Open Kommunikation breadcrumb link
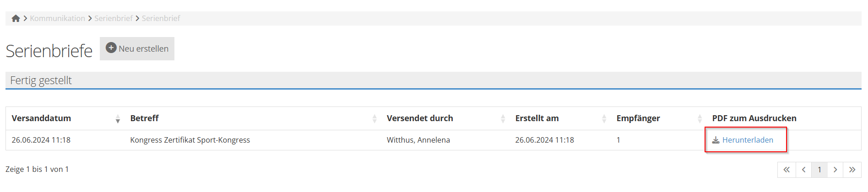The image size is (868, 192). pos(57,18)
